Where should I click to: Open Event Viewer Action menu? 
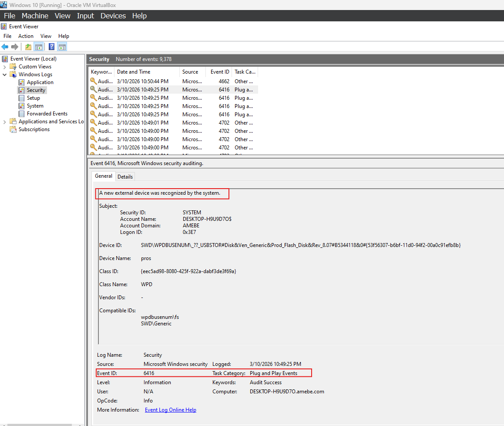click(26, 36)
